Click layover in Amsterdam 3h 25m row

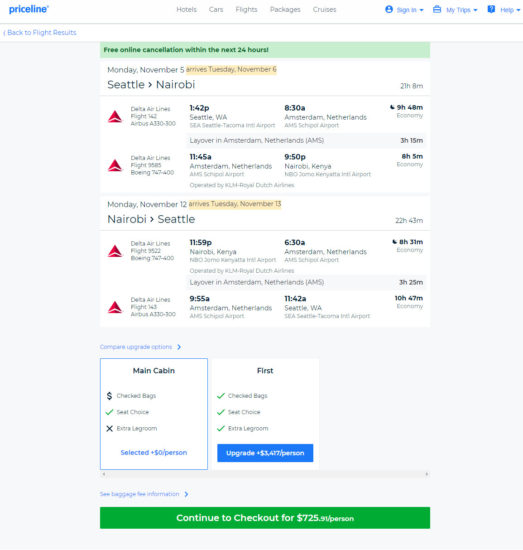coord(306,282)
